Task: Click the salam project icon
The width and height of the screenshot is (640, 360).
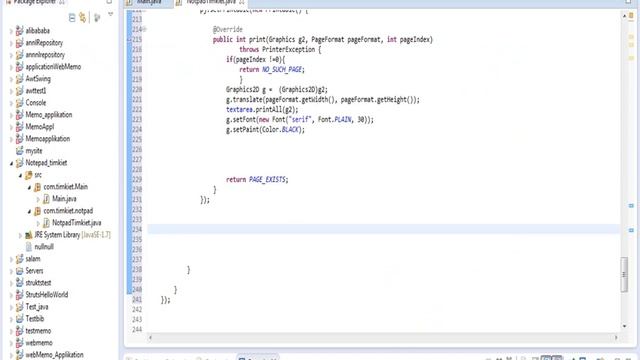Action: (19, 259)
